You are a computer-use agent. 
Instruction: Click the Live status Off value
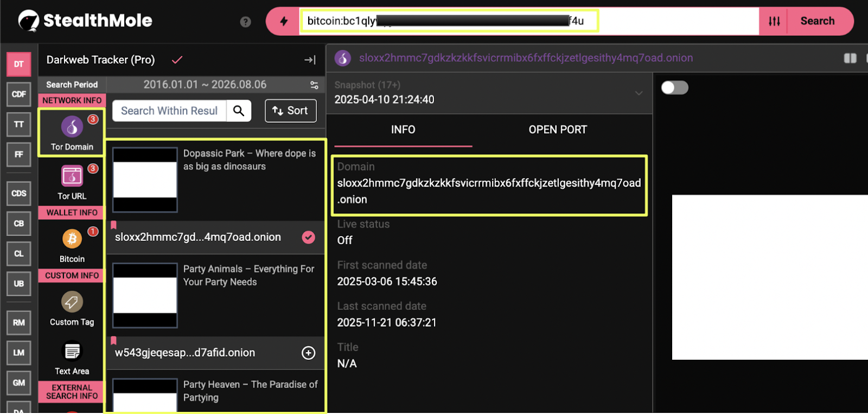(344, 240)
